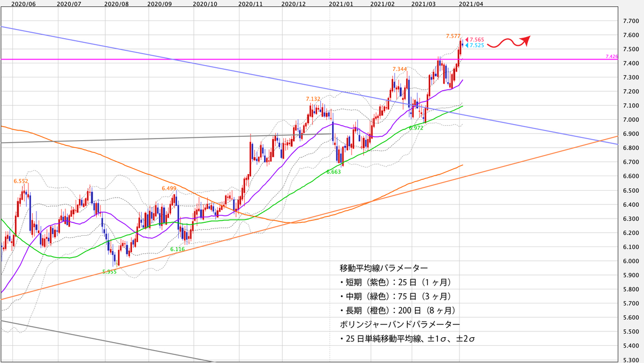The height and width of the screenshot is (363, 644).
Task: Click the 5.300 price axis label
Action: [630, 360]
